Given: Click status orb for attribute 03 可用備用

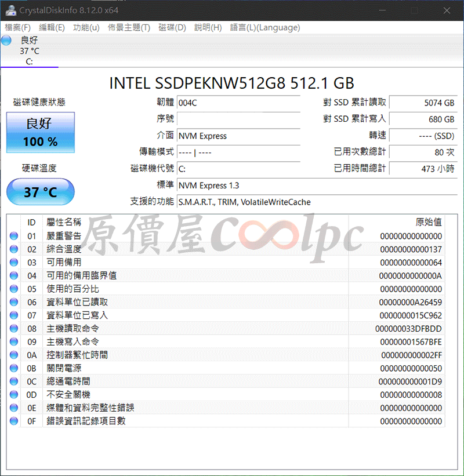Looking at the screenshot, I should tap(14, 262).
